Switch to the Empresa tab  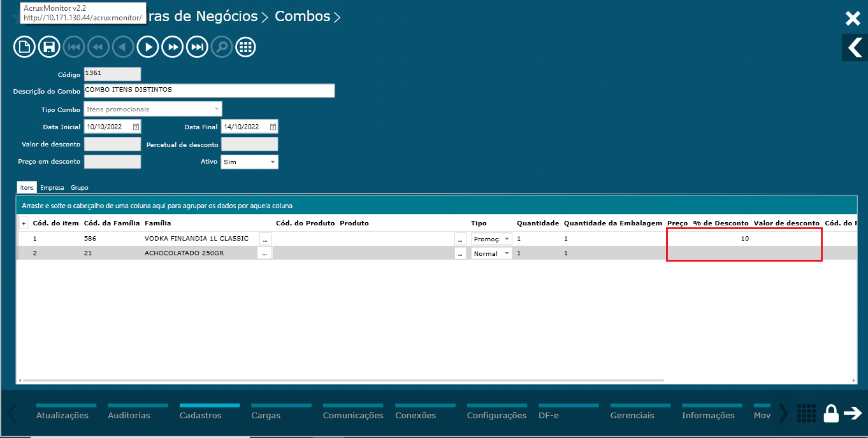52,188
